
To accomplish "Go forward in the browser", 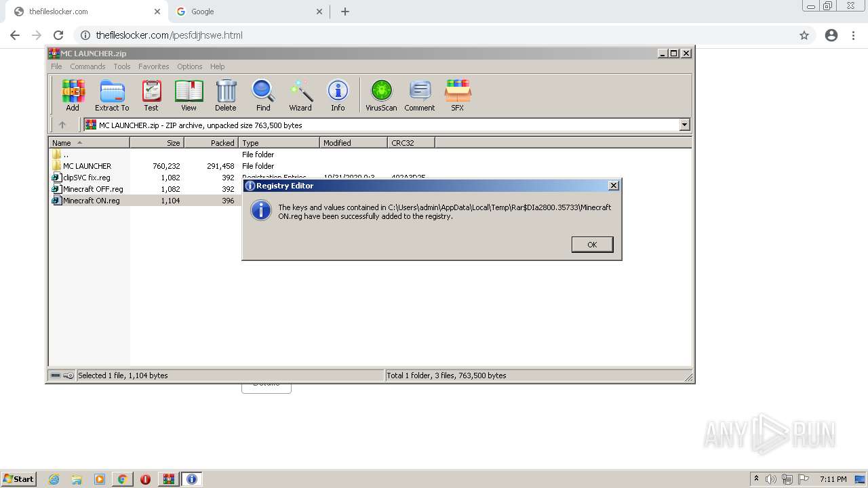I will (x=37, y=35).
